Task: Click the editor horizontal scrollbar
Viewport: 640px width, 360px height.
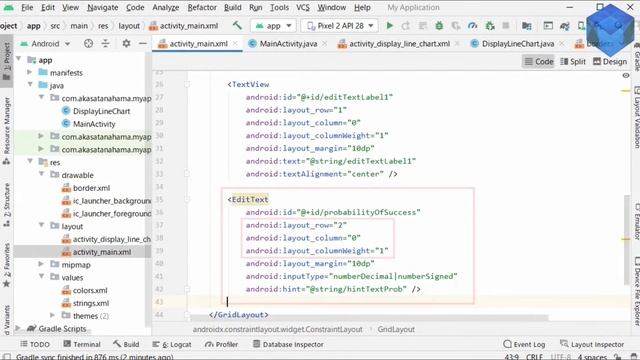Action: tap(369, 318)
